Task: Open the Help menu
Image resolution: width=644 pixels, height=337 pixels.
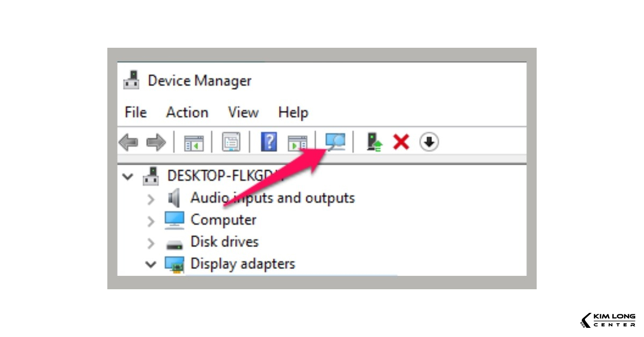Action: pyautogui.click(x=293, y=113)
